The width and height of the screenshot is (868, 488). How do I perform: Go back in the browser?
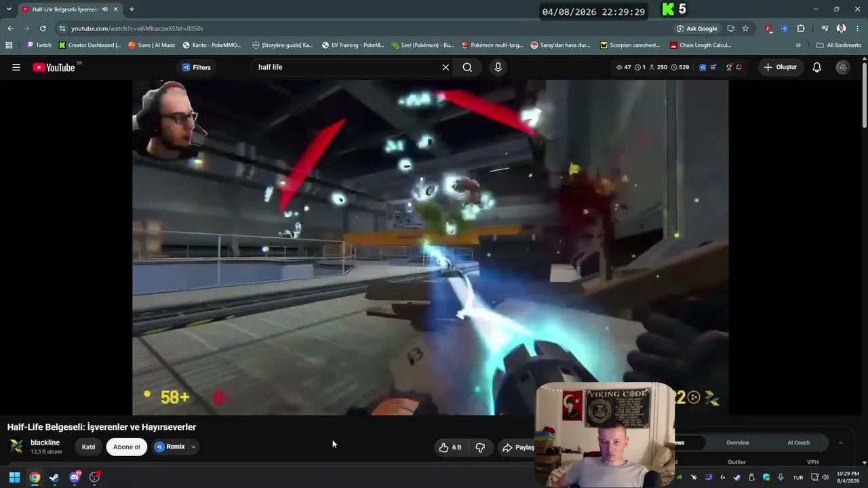click(x=10, y=28)
